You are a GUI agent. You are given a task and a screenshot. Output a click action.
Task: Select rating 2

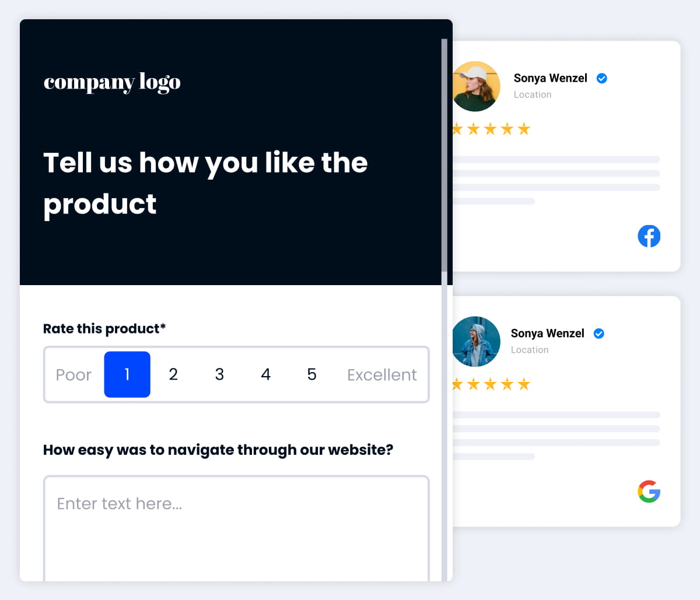(173, 374)
